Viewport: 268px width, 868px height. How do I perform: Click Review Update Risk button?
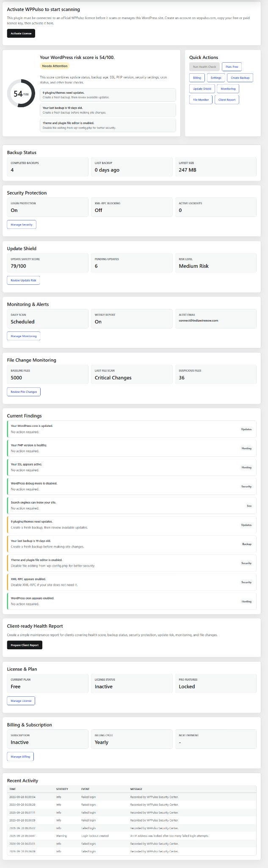[23, 280]
